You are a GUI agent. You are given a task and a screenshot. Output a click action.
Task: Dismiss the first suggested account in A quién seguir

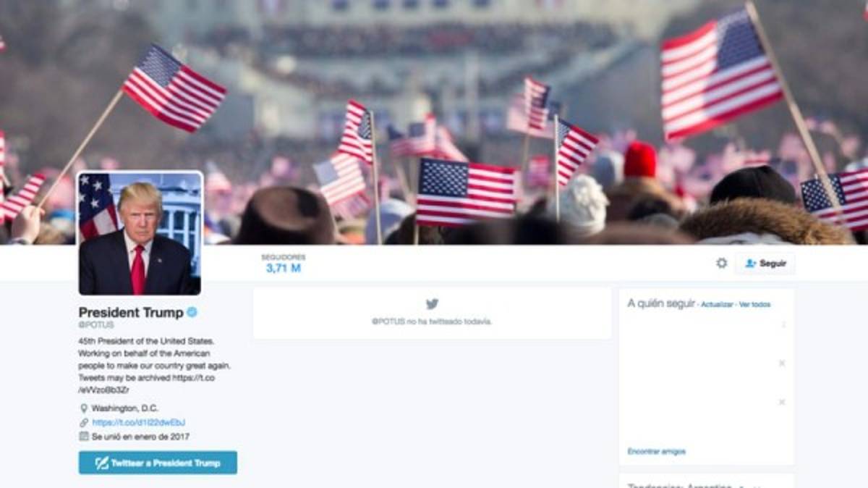782,324
